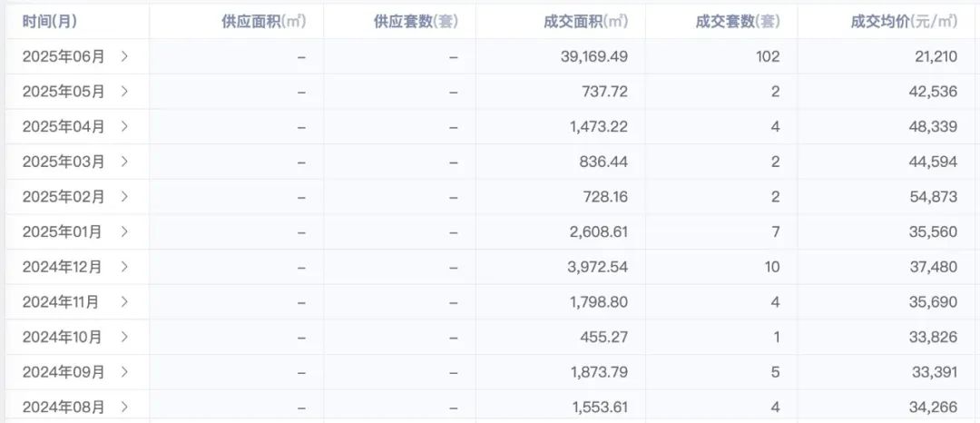Expand the 2024年09月 row chevron
The image size is (980, 423).
pos(124,372)
